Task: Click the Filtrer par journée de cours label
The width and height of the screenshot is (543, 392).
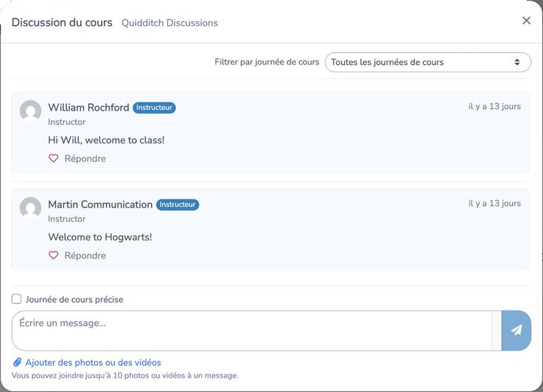Action: click(267, 62)
